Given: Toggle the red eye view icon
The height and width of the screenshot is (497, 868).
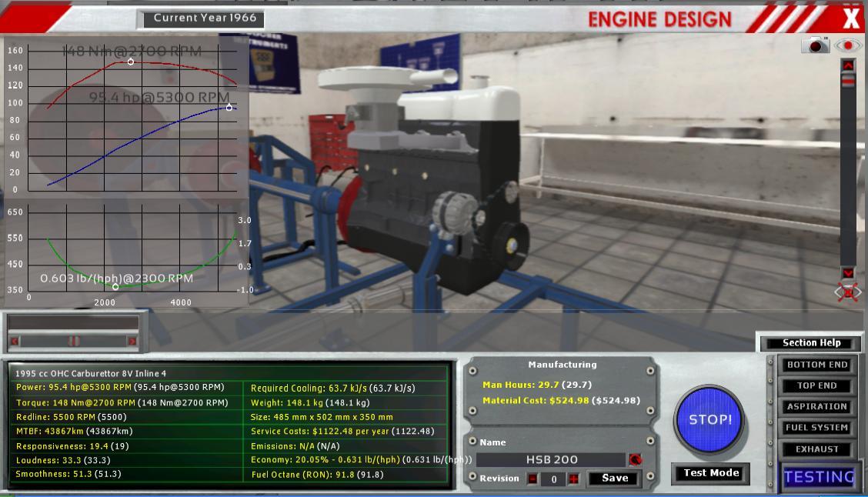Looking at the screenshot, I should (848, 45).
